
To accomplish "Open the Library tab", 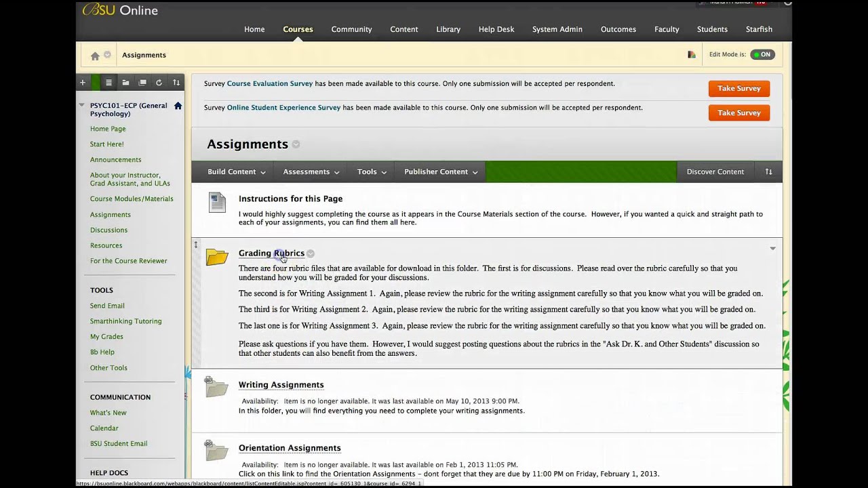I will tap(448, 29).
